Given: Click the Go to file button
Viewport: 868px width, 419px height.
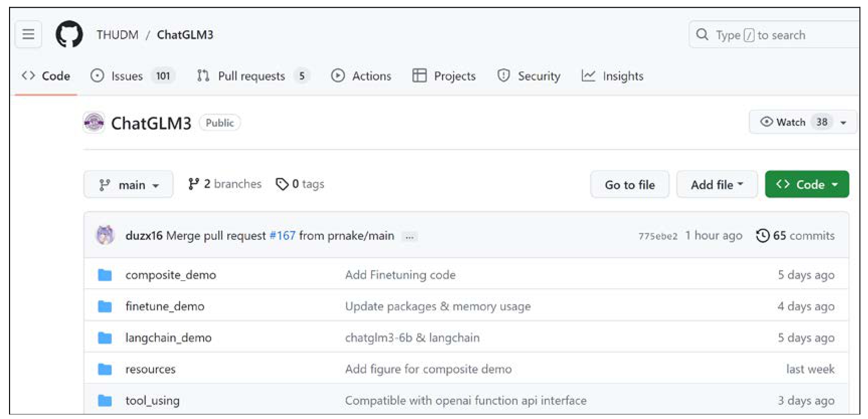Looking at the screenshot, I should (x=630, y=185).
